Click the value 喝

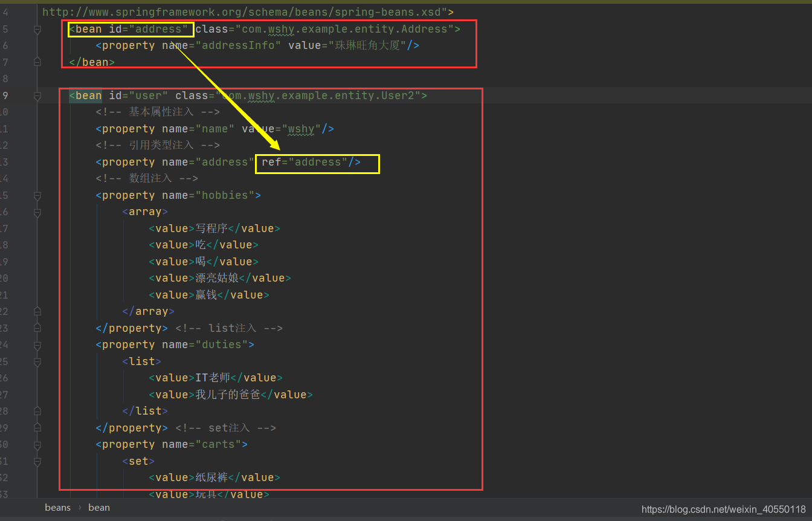pyautogui.click(x=201, y=262)
